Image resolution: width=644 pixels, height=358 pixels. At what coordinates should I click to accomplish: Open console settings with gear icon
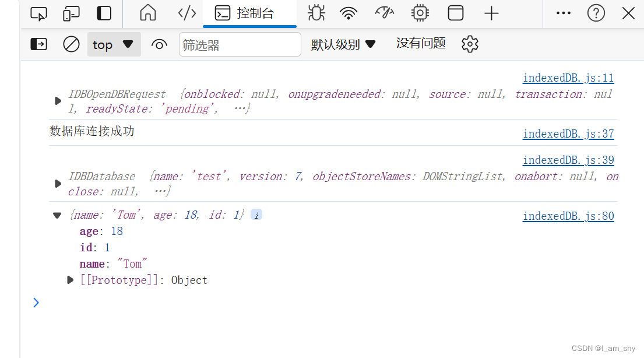(x=470, y=44)
